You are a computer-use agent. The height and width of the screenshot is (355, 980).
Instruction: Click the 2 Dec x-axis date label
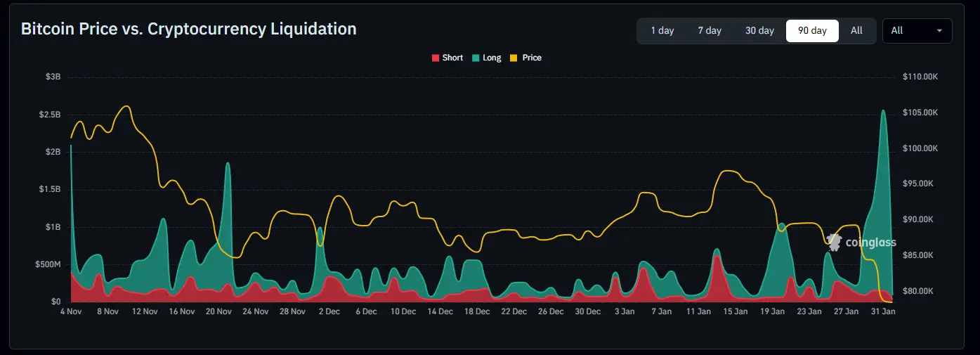point(329,311)
